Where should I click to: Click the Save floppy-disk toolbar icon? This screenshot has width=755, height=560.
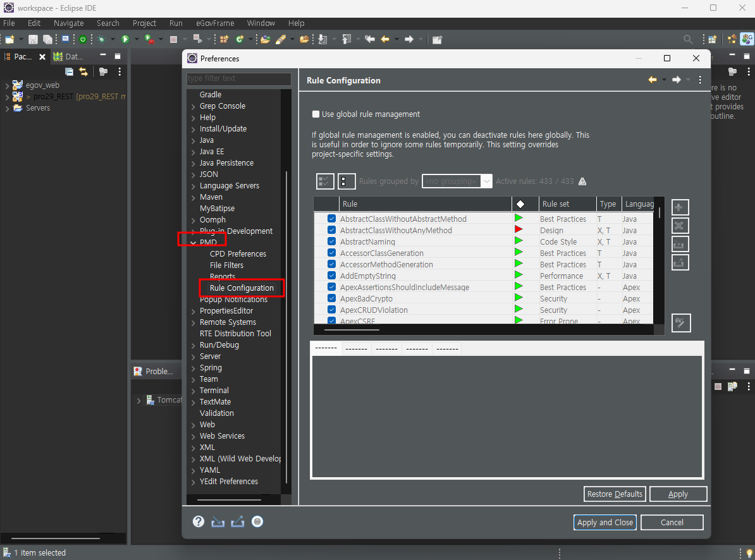click(33, 39)
